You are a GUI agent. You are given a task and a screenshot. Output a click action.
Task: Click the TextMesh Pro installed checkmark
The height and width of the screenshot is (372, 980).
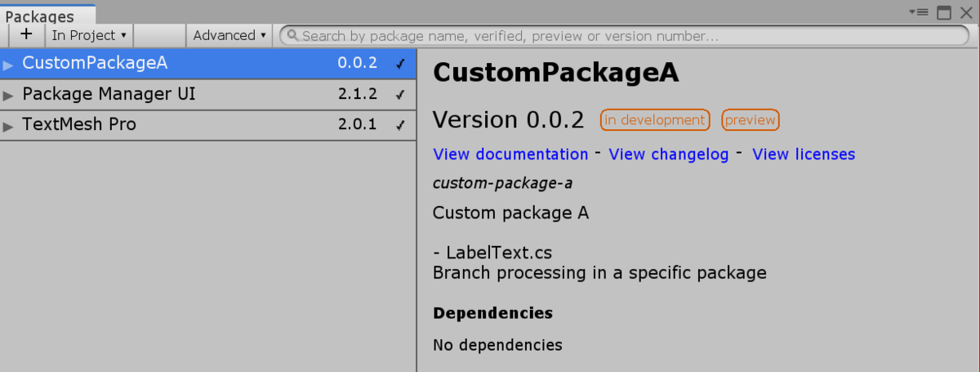pyautogui.click(x=399, y=125)
